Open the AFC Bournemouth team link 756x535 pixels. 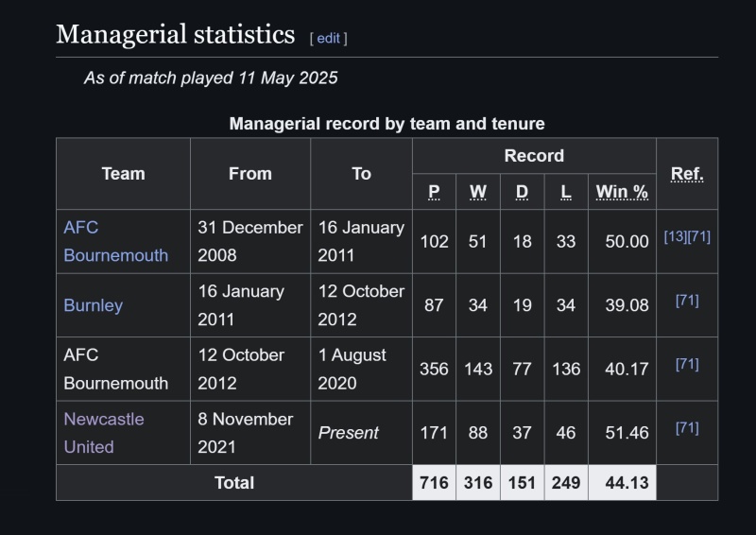click(115, 241)
